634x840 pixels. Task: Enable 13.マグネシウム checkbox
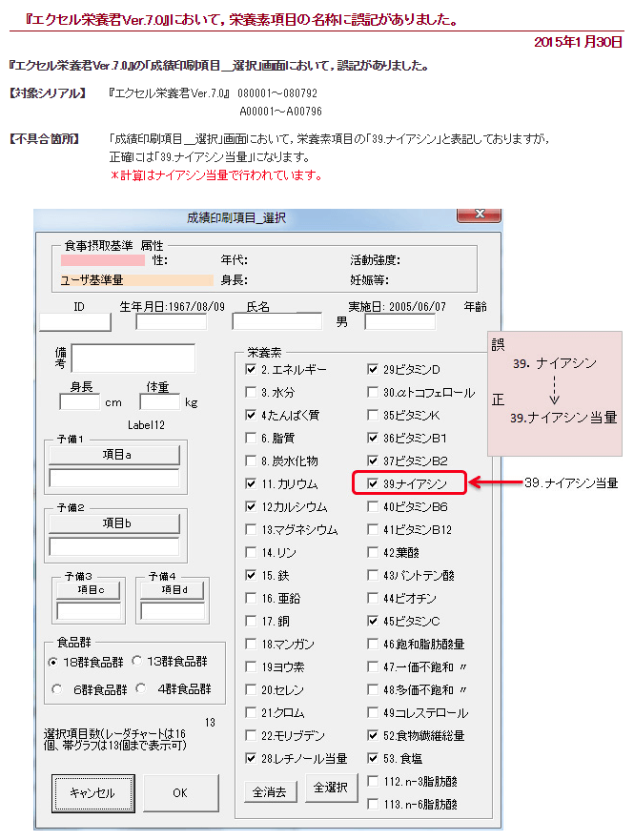pos(250,530)
